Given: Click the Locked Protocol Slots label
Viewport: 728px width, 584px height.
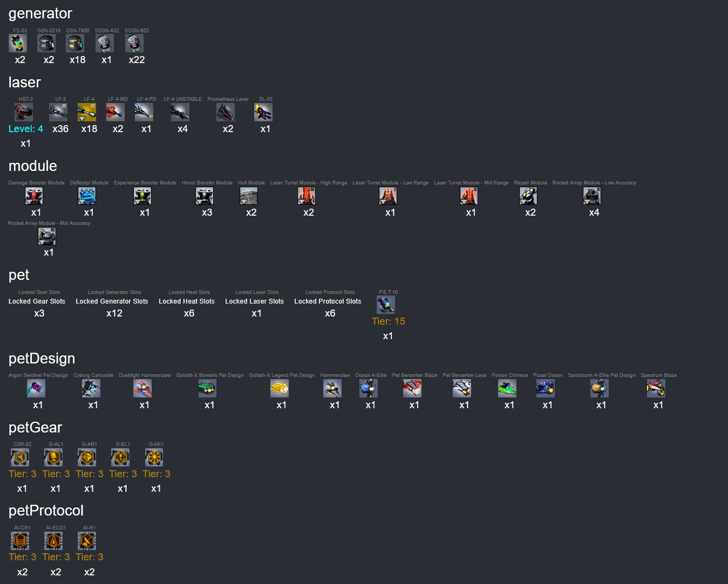Looking at the screenshot, I should [x=328, y=301].
